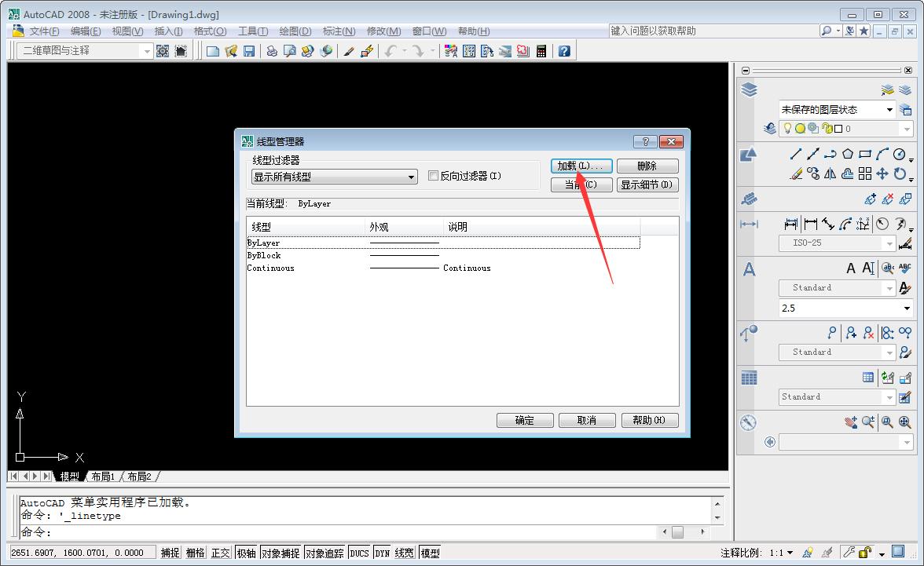The width and height of the screenshot is (924, 566).
Task: Save the drawing using the Save icon
Action: pos(250,50)
